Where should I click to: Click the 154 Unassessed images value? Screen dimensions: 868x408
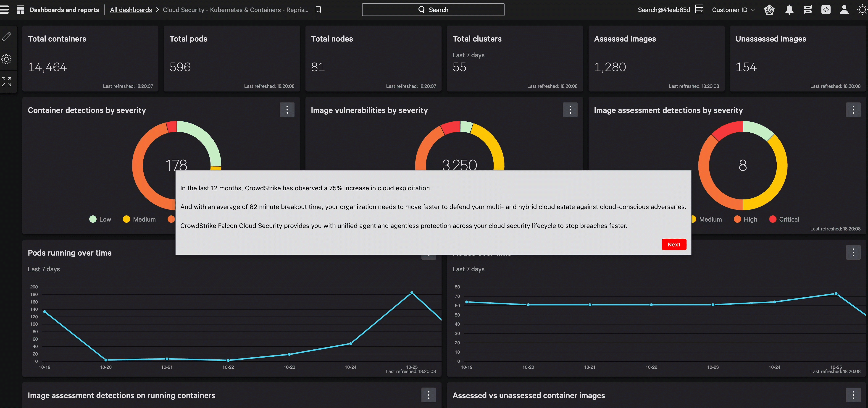click(746, 67)
